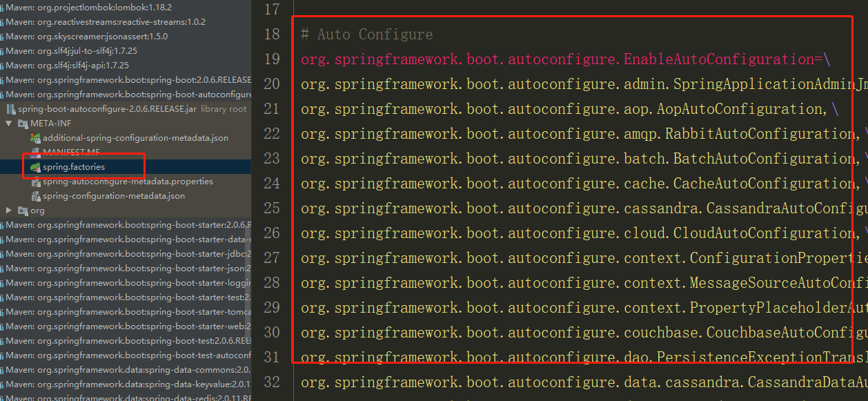Open spring-configuration-metadata.json file name
The width and height of the screenshot is (868, 401).
click(x=114, y=196)
